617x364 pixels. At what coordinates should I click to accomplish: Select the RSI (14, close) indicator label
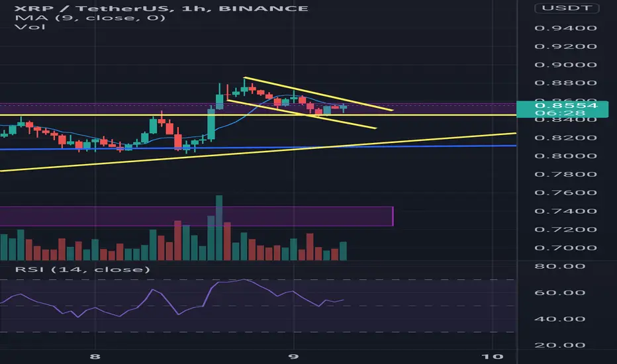[x=83, y=269]
